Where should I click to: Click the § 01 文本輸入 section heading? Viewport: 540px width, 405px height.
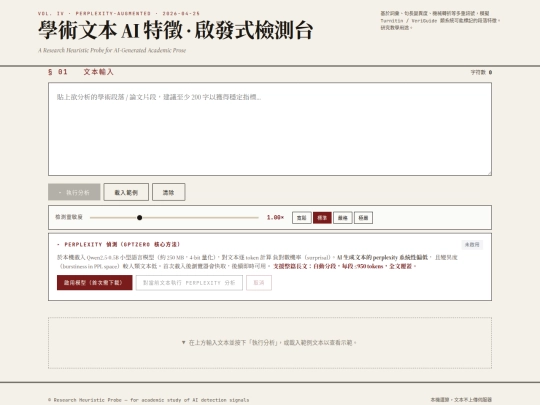coord(81,72)
